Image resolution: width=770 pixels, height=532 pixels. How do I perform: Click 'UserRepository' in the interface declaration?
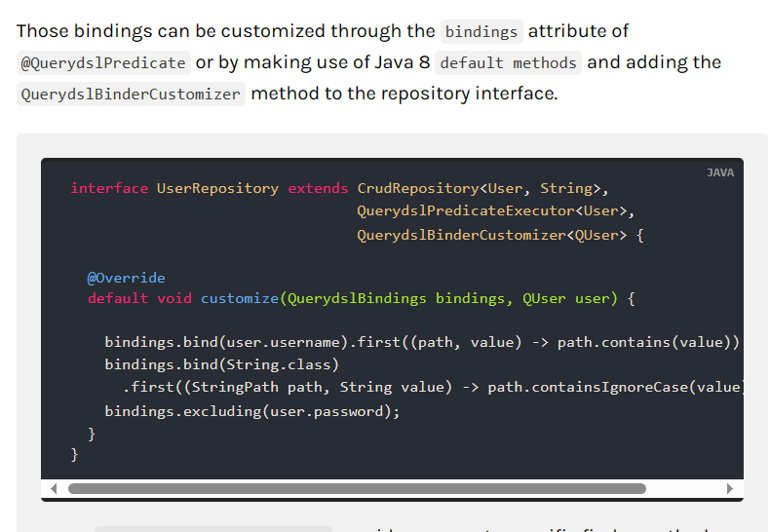click(x=217, y=188)
